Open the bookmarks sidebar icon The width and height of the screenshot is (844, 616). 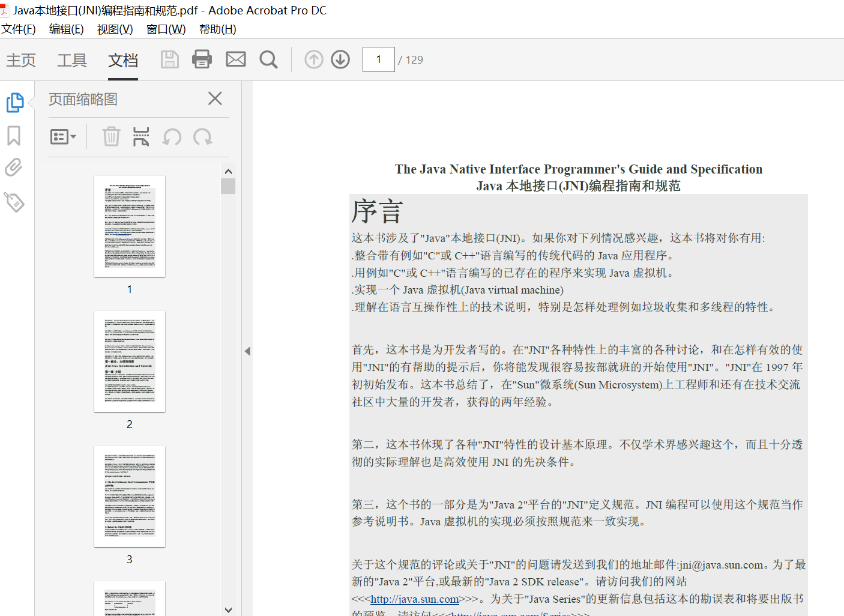tap(14, 136)
